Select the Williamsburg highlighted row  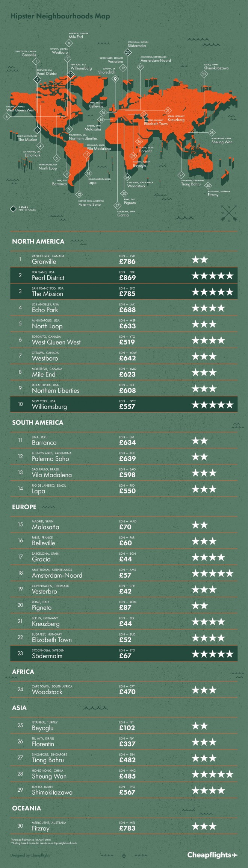click(124, 404)
